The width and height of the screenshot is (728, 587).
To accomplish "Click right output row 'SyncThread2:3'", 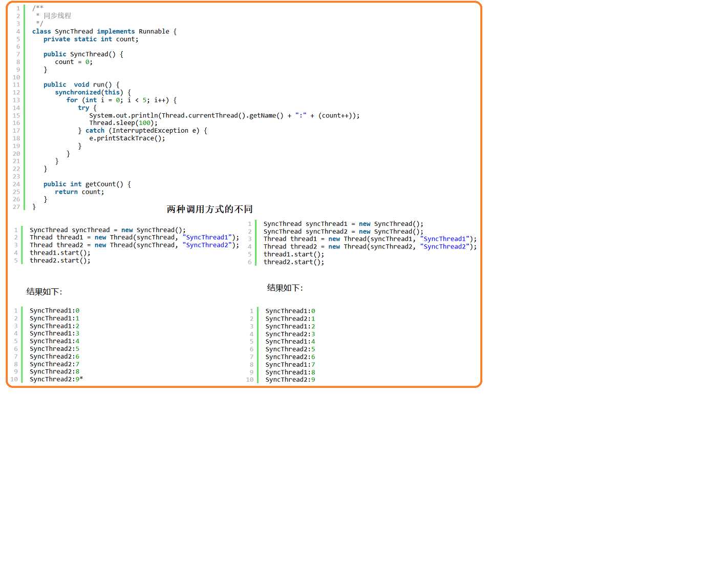I will [290, 334].
